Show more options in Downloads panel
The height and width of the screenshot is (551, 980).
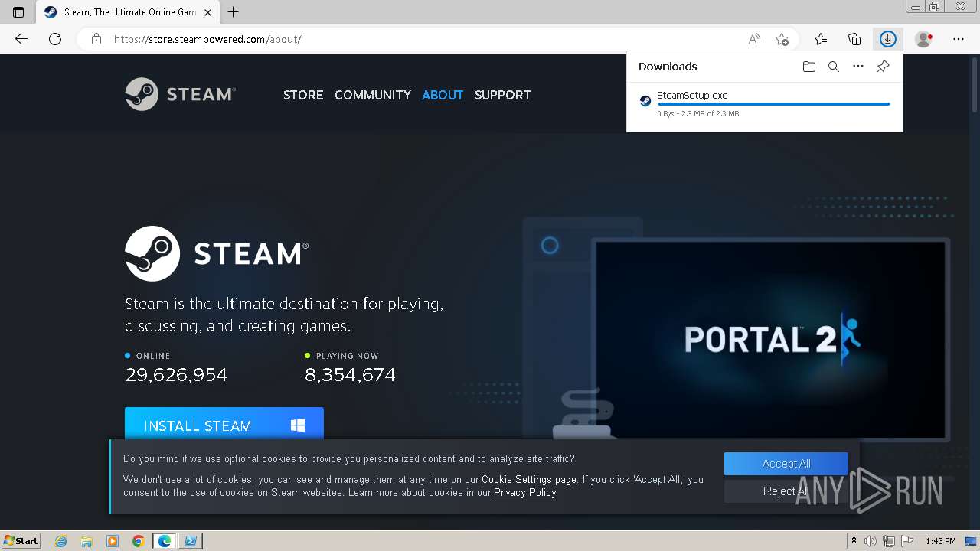pyautogui.click(x=858, y=67)
